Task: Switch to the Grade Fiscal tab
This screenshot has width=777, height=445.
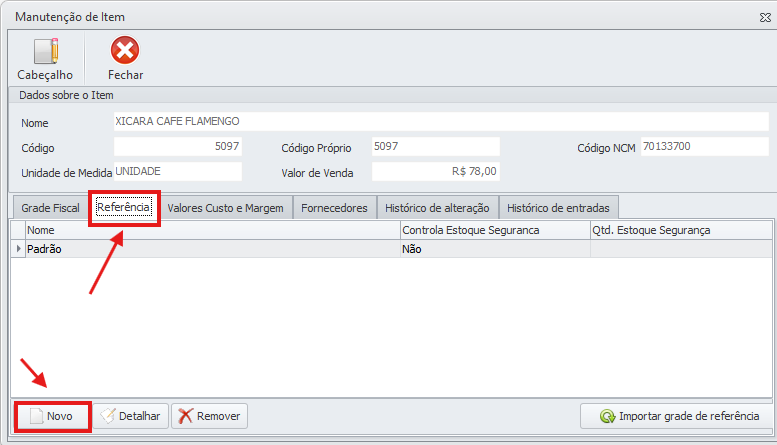Action: [50, 208]
